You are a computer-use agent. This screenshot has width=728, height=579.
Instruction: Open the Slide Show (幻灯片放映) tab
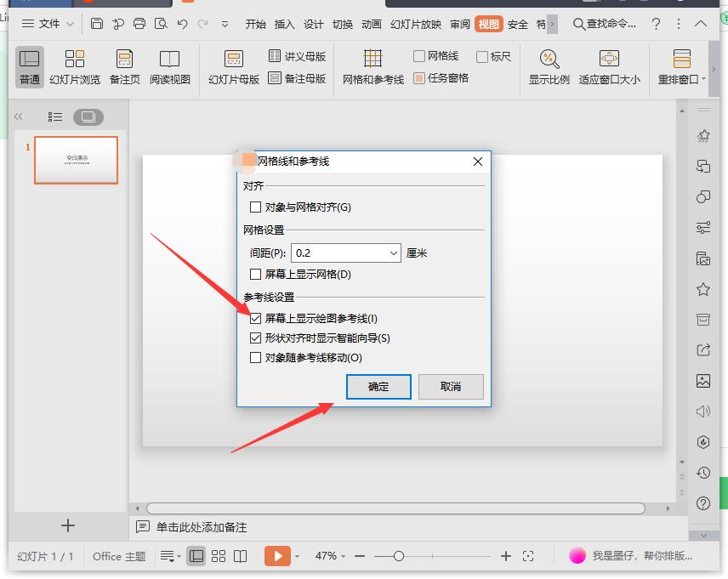416,24
